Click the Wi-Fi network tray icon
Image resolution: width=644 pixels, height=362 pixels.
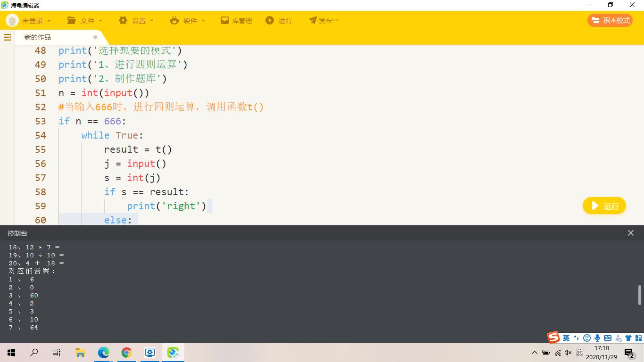(x=558, y=353)
